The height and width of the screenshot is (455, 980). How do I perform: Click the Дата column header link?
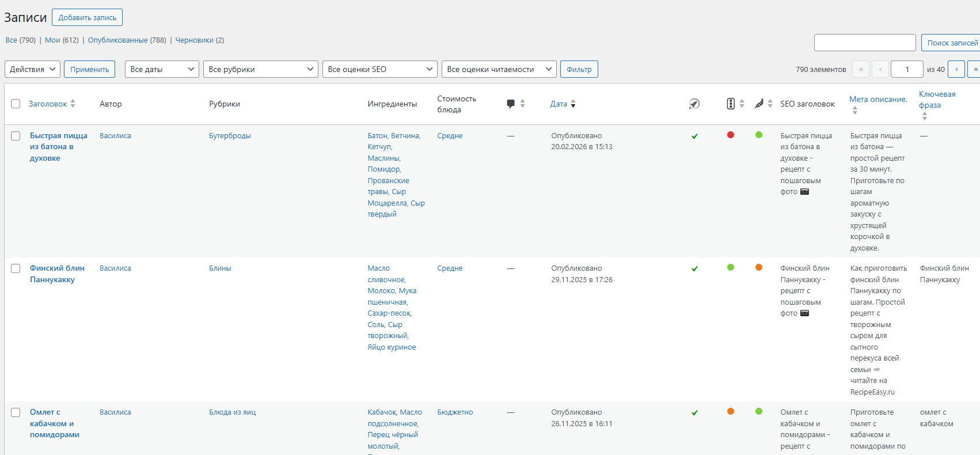click(559, 104)
